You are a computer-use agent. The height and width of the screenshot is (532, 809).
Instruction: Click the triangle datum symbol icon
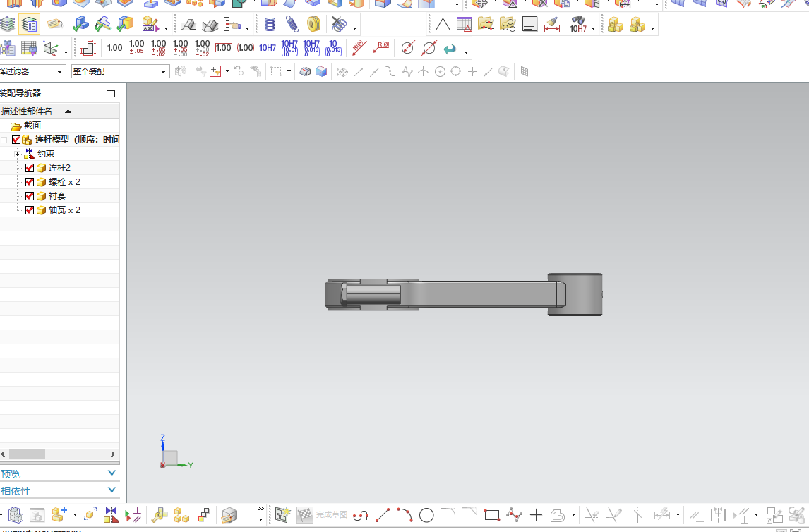(x=443, y=24)
